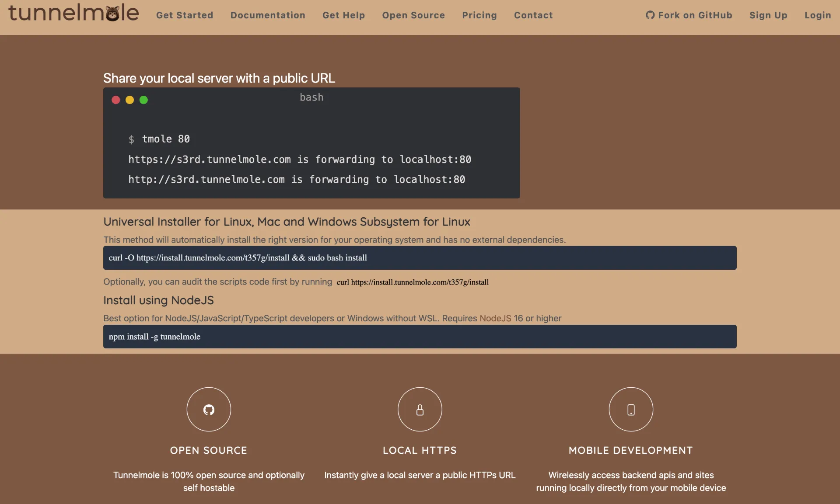The width and height of the screenshot is (840, 504).
Task: Select Open Source in the navigation bar
Action: [x=413, y=15]
